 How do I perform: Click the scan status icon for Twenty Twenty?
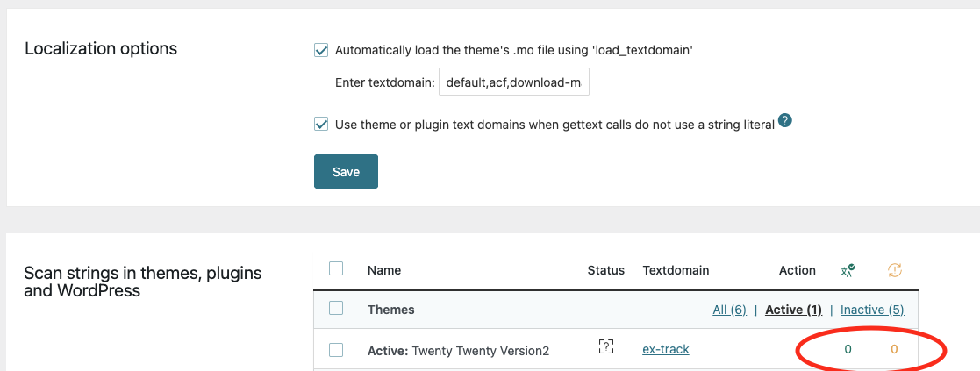coord(605,347)
